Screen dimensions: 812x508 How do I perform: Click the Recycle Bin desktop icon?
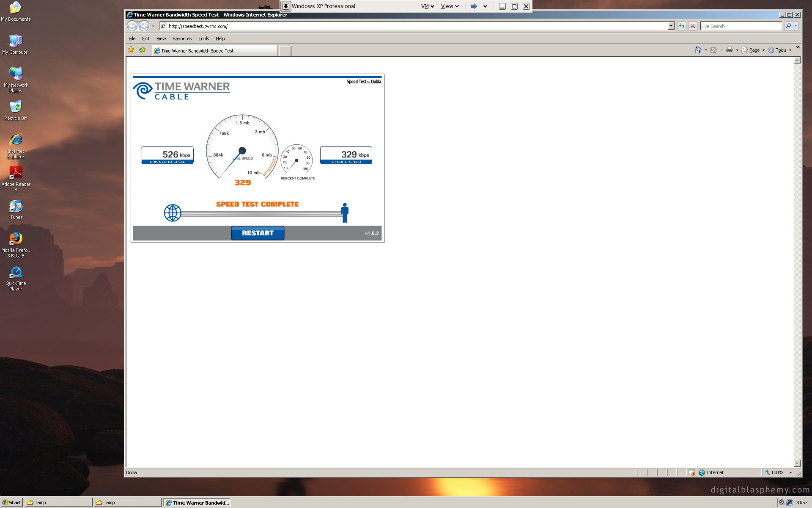point(16,110)
